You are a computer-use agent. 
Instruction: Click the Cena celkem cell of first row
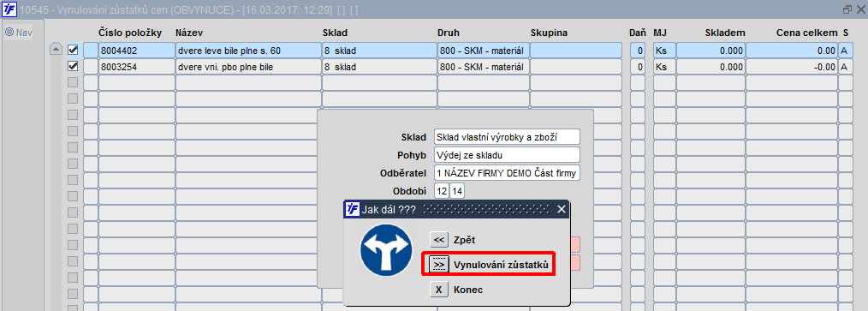click(791, 51)
